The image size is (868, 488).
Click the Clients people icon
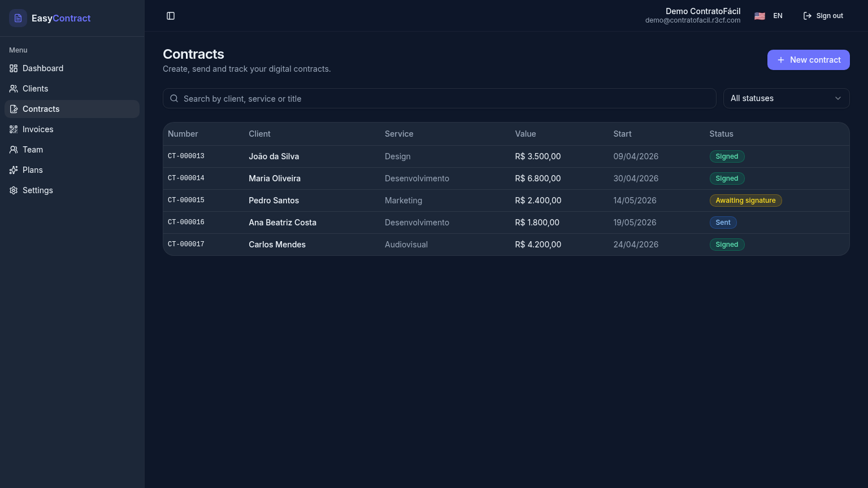tap(14, 89)
